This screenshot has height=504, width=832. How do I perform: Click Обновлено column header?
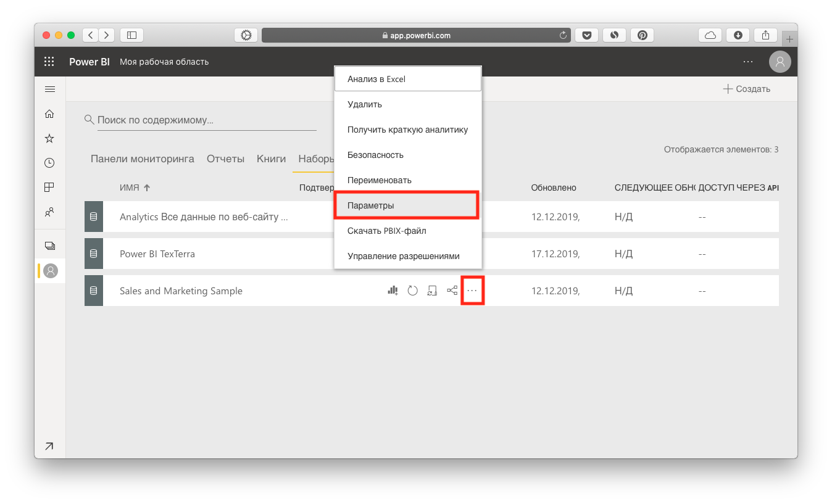pos(554,188)
